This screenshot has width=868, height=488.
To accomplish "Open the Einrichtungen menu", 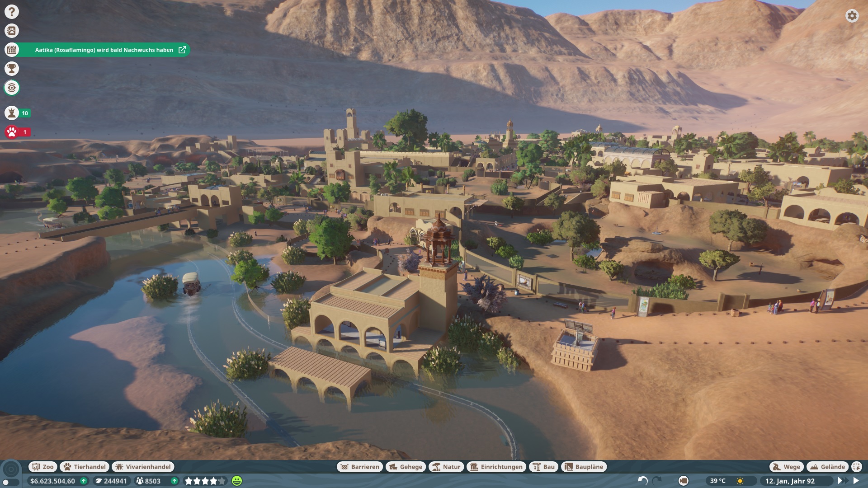I will tap(496, 467).
